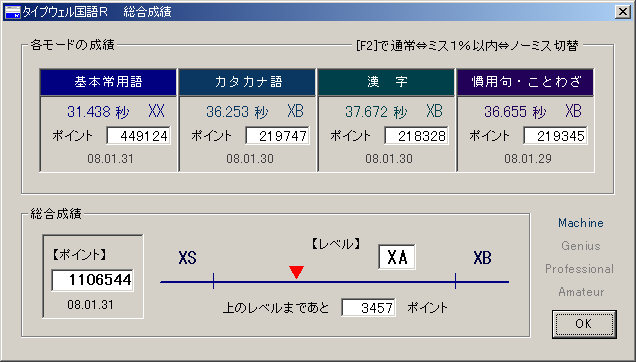Click the XB rank under 漢 字
This screenshot has height=362, width=636.
[x=434, y=111]
